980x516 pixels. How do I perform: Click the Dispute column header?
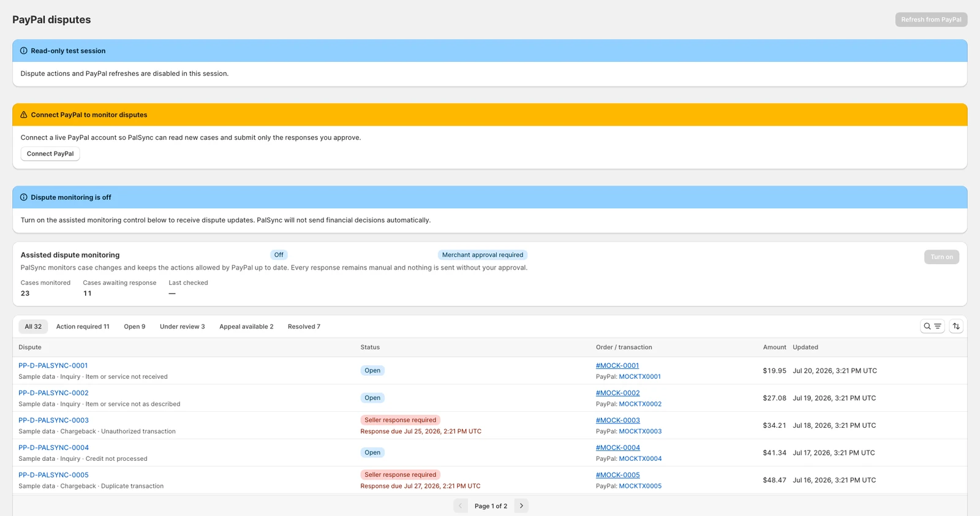(30, 347)
